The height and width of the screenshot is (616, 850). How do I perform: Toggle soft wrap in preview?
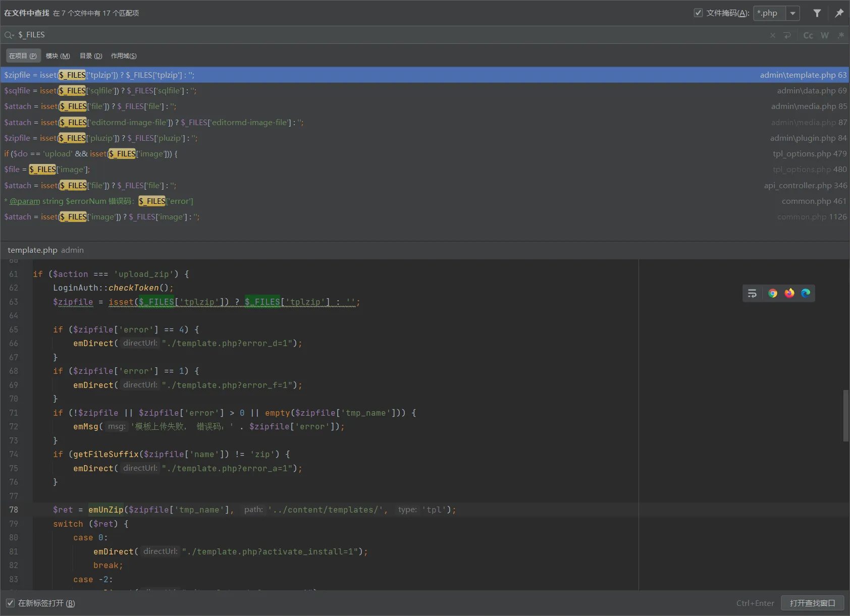(752, 293)
